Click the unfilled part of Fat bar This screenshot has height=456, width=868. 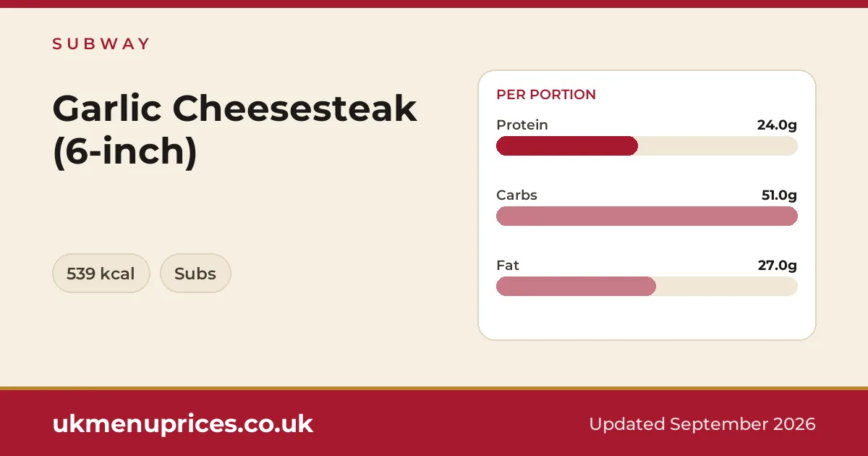[x=727, y=286]
